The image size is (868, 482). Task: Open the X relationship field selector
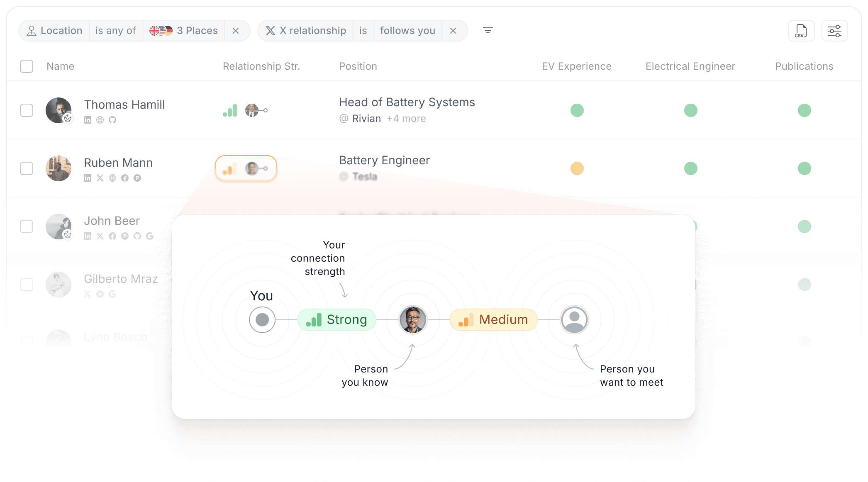(x=306, y=31)
